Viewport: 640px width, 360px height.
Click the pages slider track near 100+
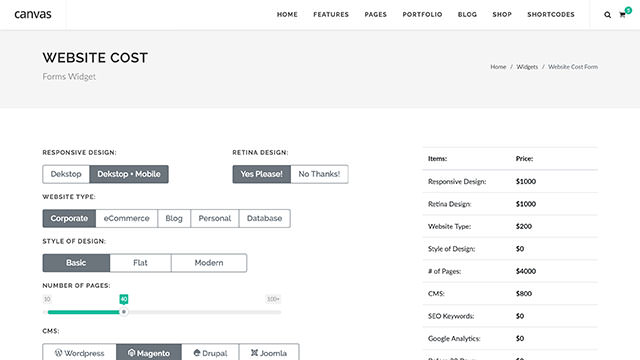point(273,312)
